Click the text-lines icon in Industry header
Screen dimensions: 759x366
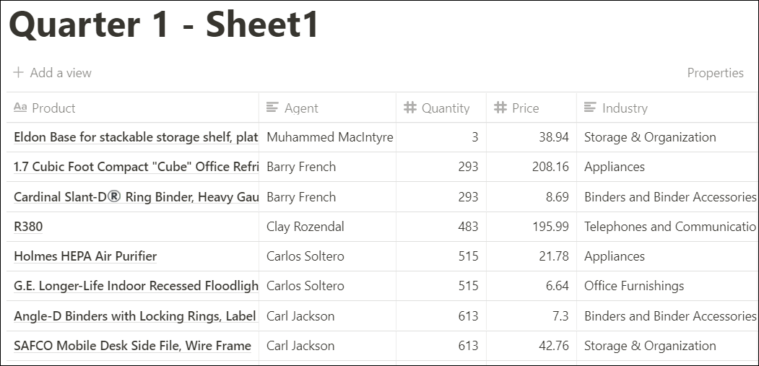(590, 107)
